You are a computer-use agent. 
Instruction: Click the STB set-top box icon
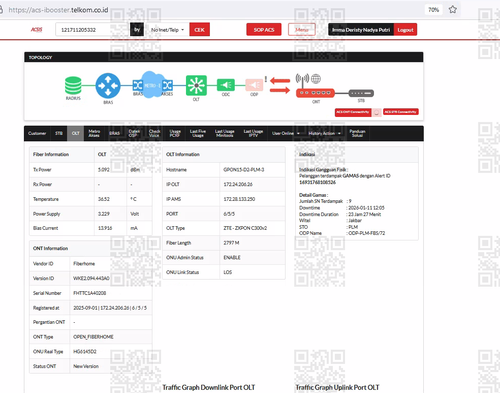pos(361,93)
